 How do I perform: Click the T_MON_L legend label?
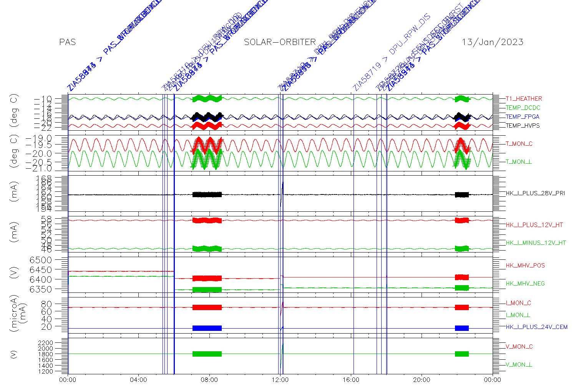click(x=519, y=162)
